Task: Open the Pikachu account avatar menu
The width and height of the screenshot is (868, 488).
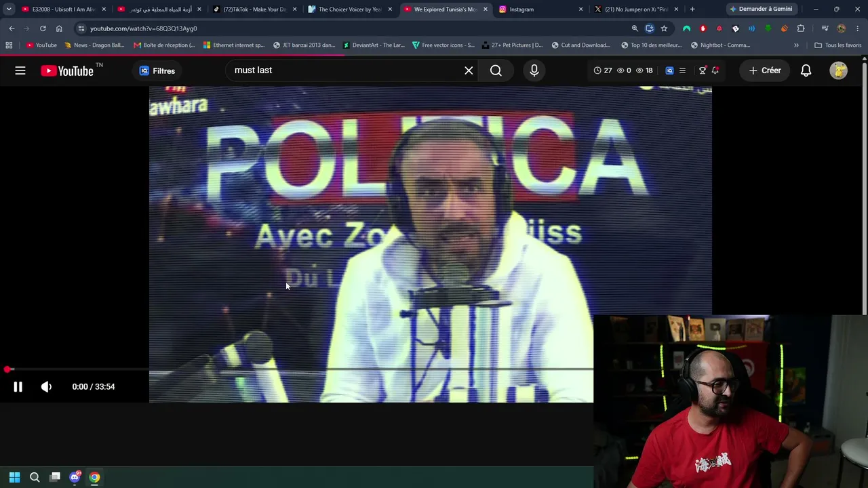Action: coord(839,70)
